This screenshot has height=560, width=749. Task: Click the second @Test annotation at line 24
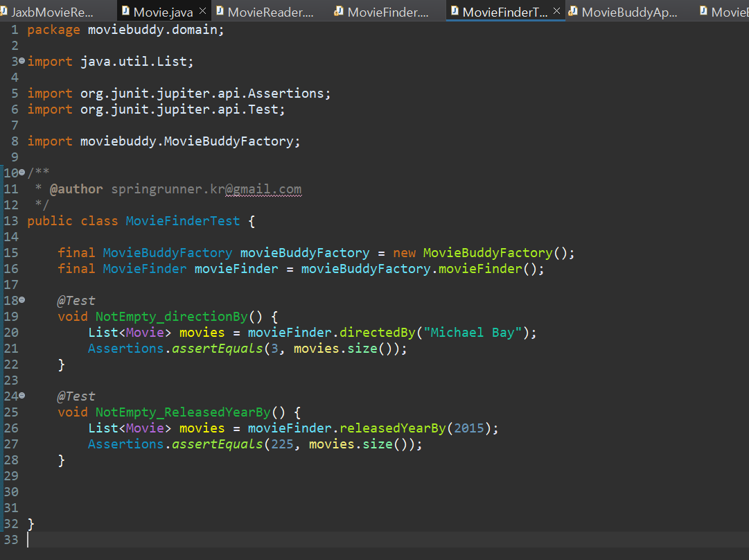[76, 396]
